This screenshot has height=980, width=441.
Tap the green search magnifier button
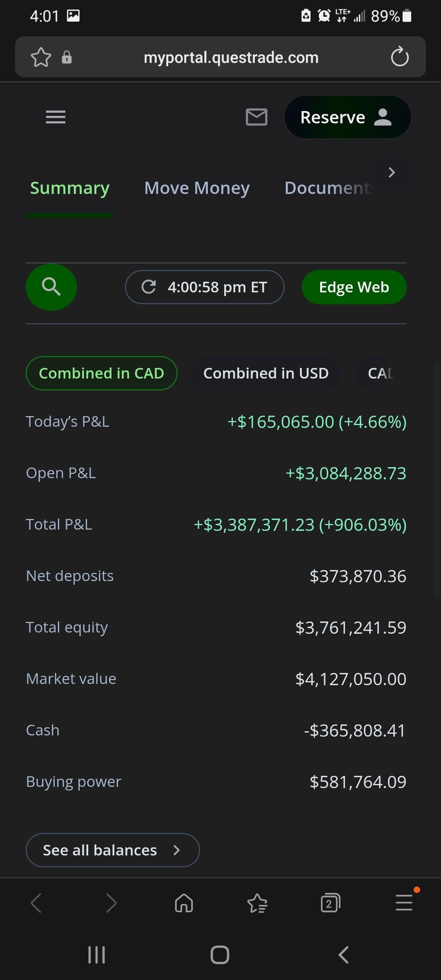[51, 287]
